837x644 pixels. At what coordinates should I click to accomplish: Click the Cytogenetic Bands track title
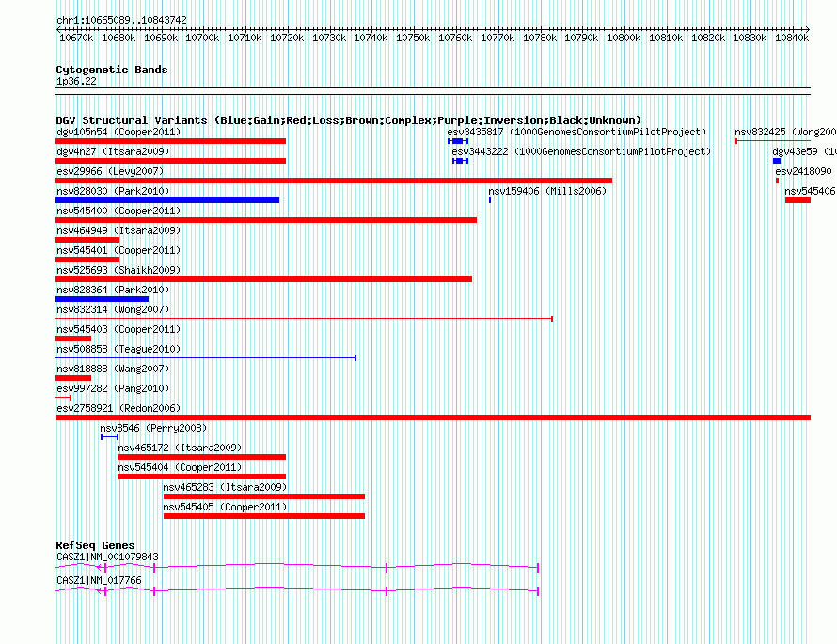(112, 70)
